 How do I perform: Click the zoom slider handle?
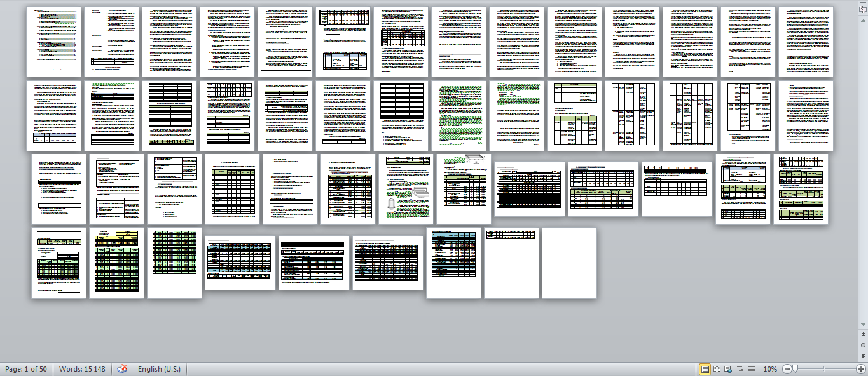pos(794,369)
